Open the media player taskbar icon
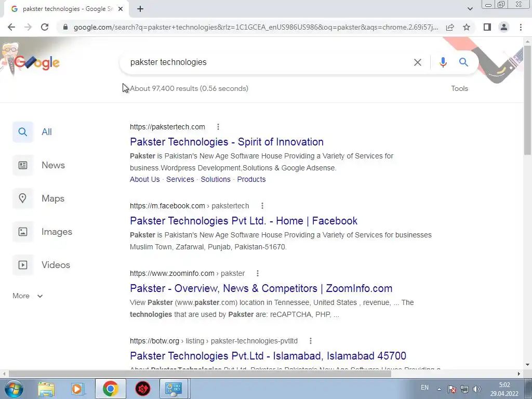532x399 pixels. click(x=77, y=389)
